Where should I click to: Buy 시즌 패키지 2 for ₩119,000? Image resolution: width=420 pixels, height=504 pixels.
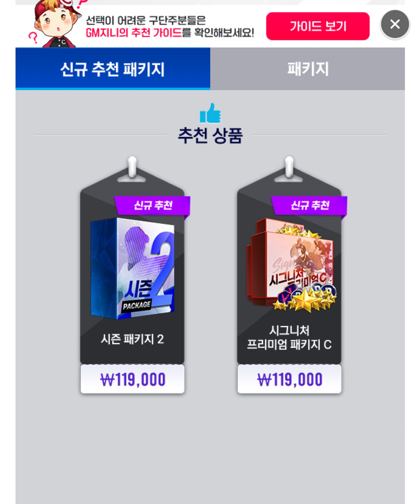click(x=132, y=379)
